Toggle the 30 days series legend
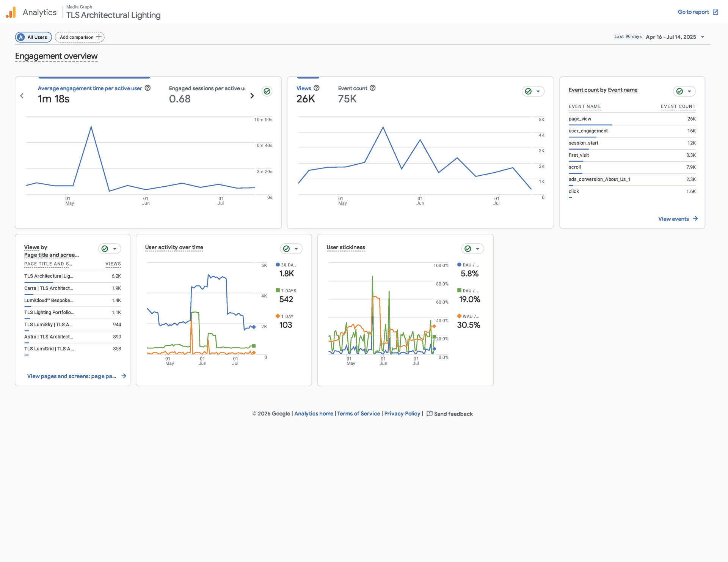Viewport: 728px width, 562px height. (x=286, y=265)
